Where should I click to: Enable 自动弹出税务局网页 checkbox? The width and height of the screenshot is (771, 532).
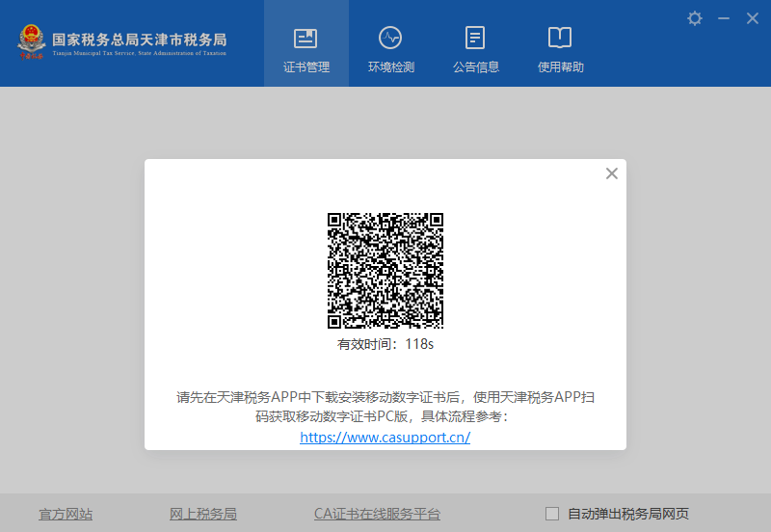[552, 514]
